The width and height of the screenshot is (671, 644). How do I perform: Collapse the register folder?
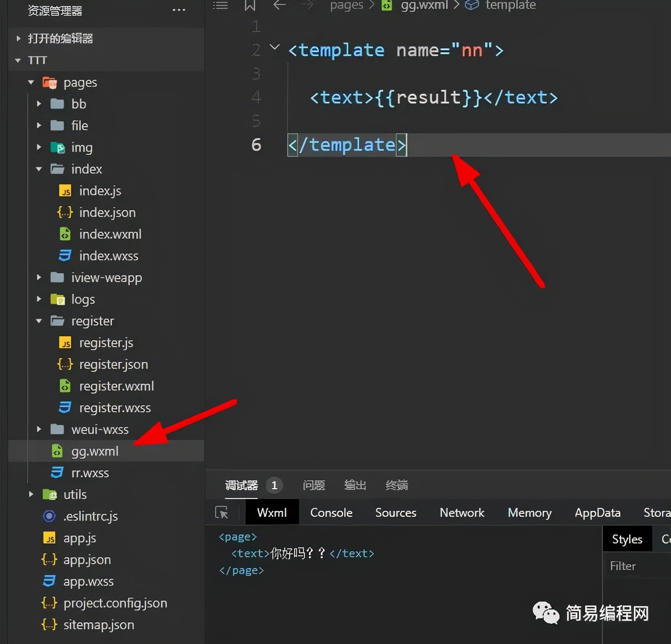(39, 321)
